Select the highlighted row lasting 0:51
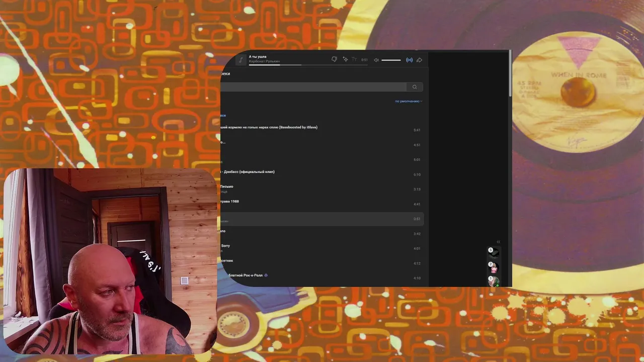Viewport: 644px width, 362px height. click(322, 219)
